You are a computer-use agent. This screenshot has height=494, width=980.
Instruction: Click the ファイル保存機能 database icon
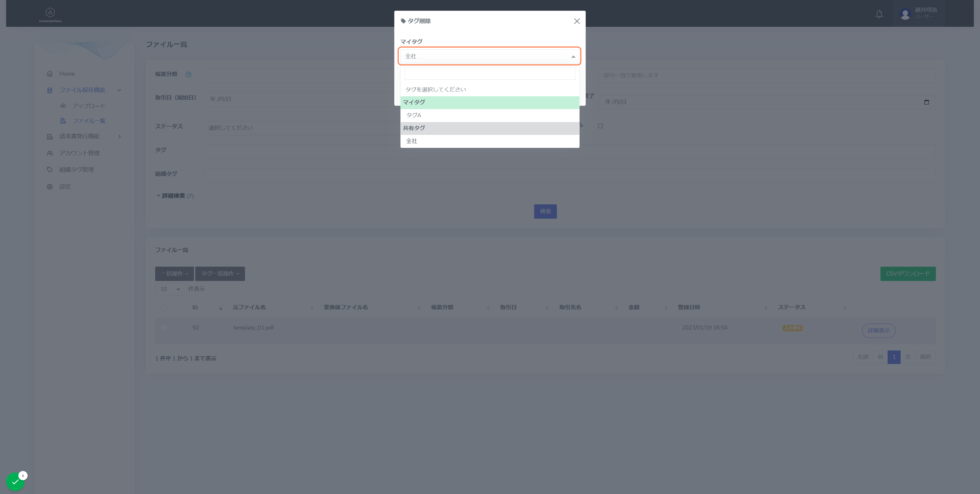(50, 90)
